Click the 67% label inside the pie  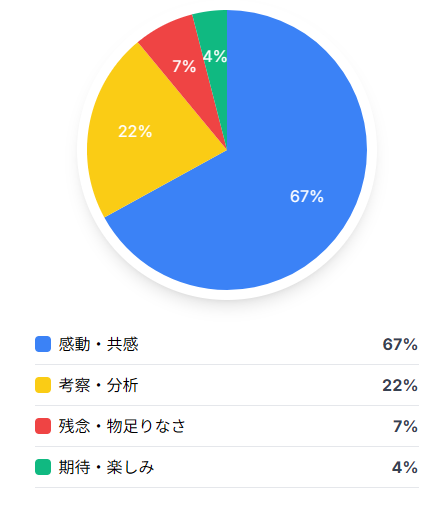pos(307,196)
